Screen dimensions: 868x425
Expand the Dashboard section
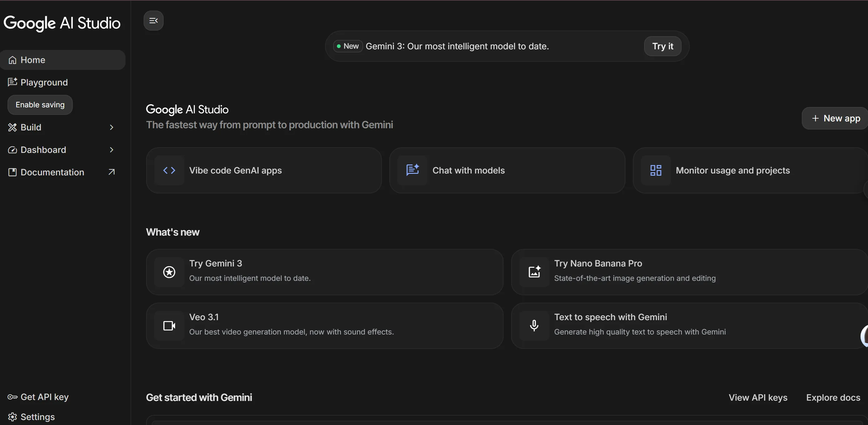click(x=111, y=150)
